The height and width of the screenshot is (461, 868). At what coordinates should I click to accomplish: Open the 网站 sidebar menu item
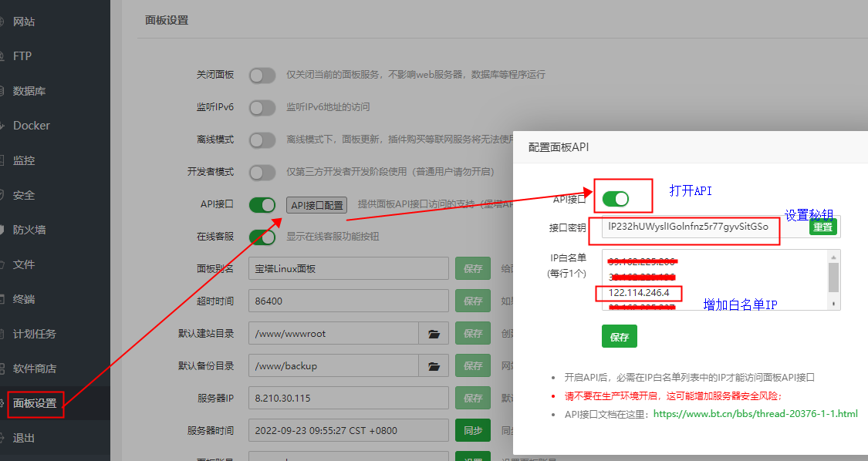pos(23,22)
